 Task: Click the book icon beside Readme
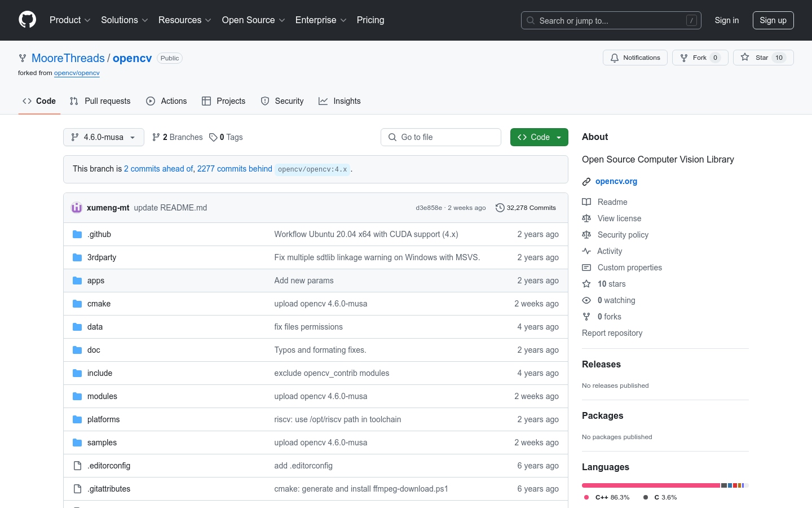click(586, 202)
